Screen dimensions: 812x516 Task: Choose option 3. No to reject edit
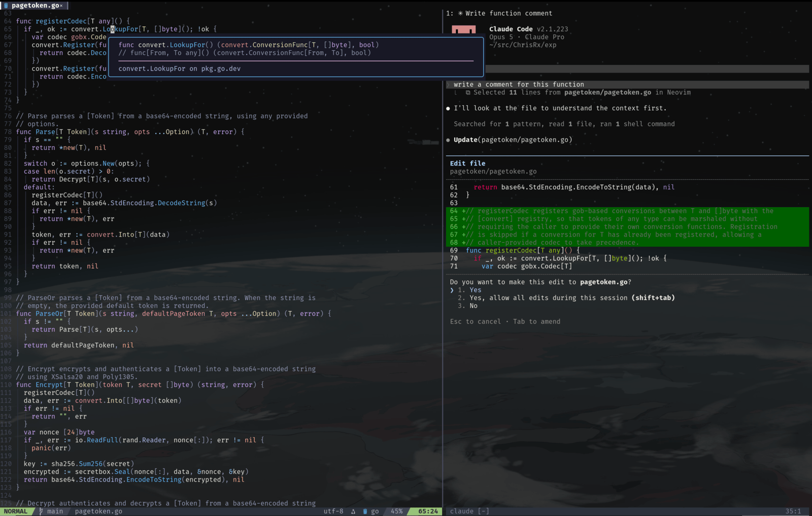click(467, 306)
